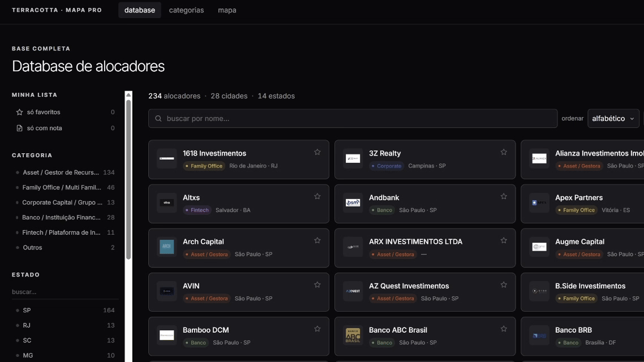
Task: Focus the Estado buscar field
Action: point(65,292)
